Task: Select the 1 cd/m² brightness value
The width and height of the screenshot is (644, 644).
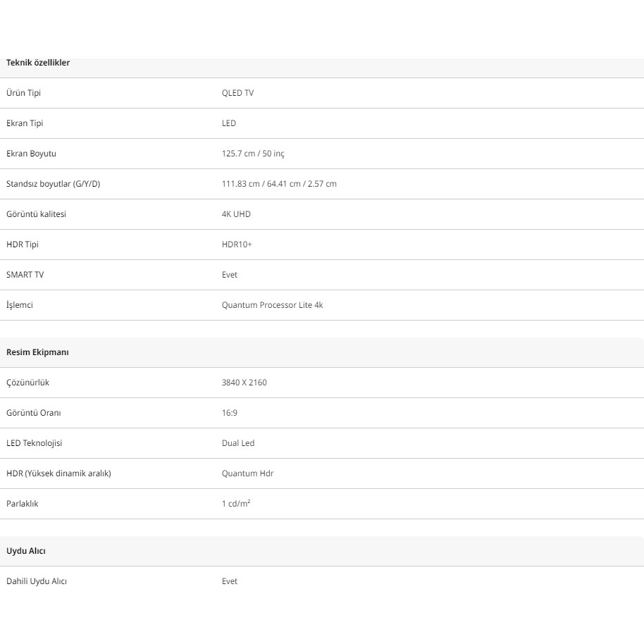Action: coord(236,504)
